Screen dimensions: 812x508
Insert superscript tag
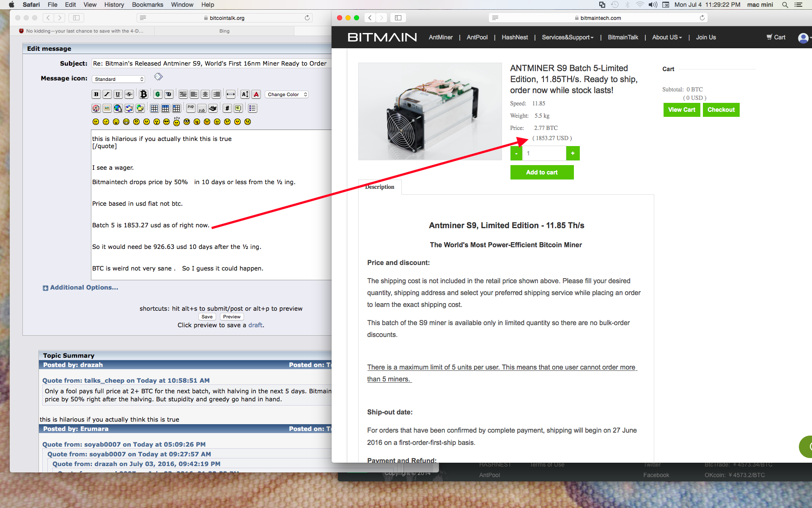191,108
